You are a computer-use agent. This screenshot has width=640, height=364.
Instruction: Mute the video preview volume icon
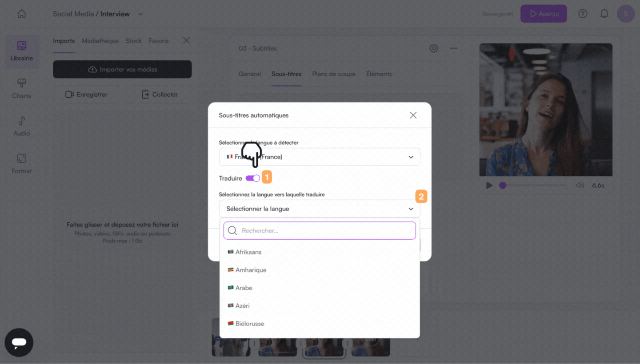[580, 186]
